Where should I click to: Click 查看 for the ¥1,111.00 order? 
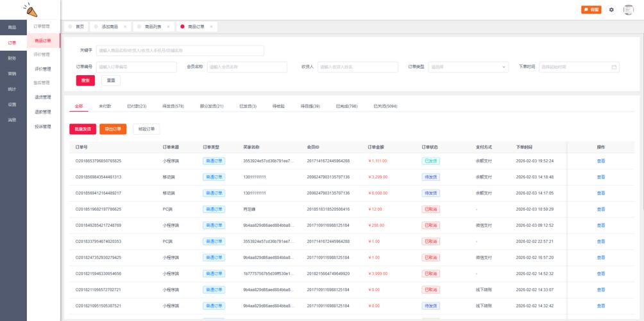coord(601,161)
